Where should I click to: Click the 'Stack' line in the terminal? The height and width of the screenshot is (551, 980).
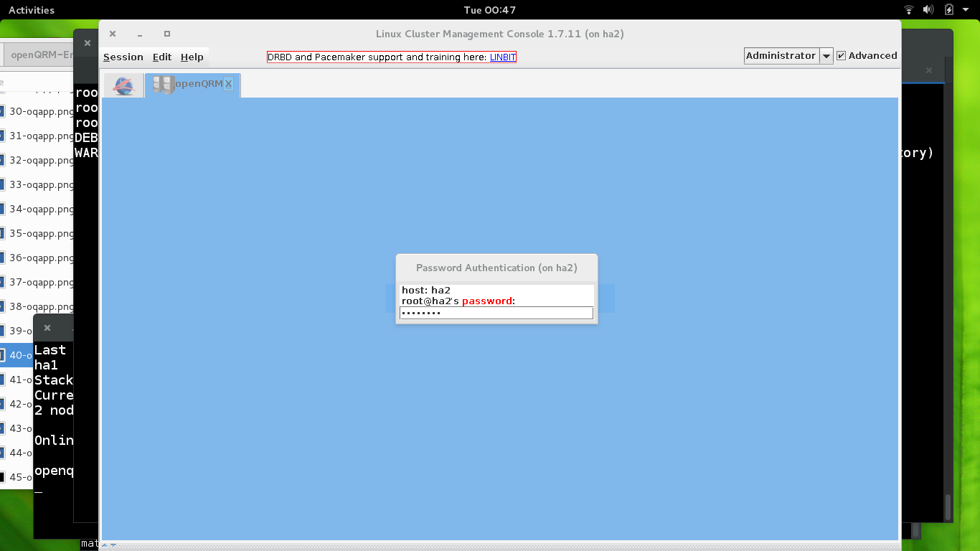click(x=54, y=380)
